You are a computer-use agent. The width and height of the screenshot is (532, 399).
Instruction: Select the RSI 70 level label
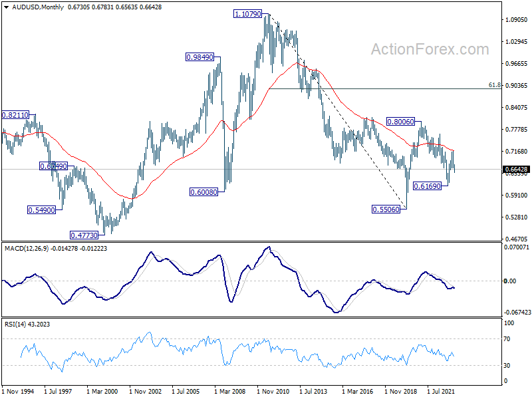click(507, 339)
